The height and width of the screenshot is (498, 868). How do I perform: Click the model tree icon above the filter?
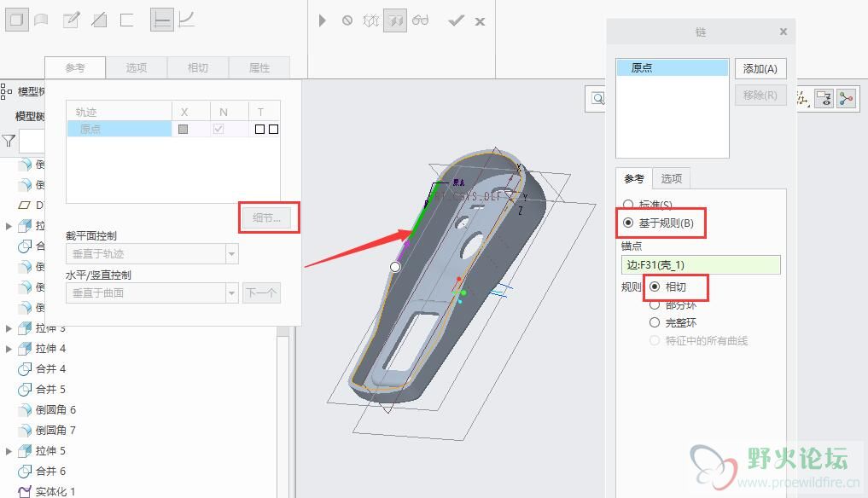pos(6,91)
